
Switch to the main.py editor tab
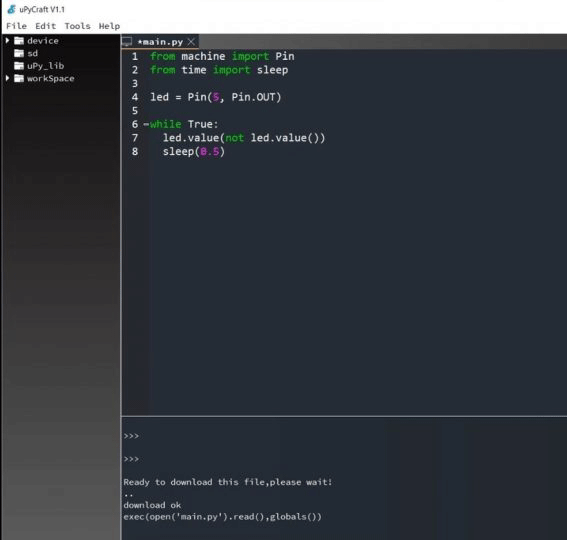point(161,42)
